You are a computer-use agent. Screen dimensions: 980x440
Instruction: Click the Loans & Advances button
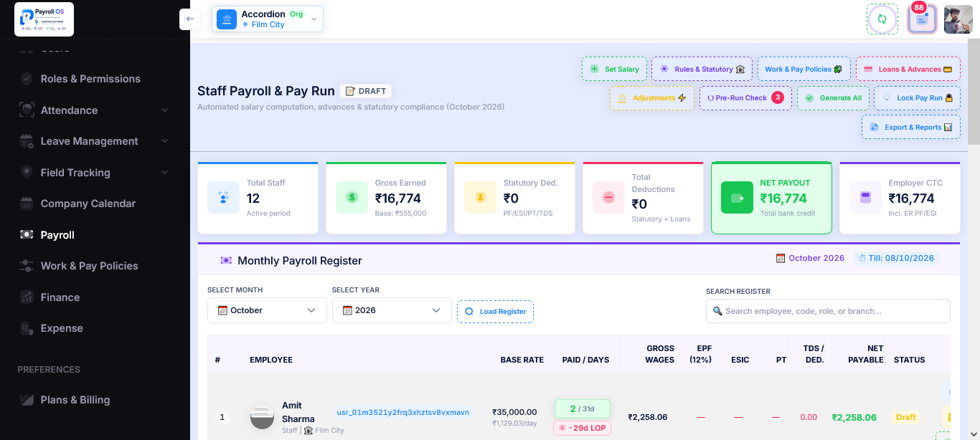click(x=908, y=69)
